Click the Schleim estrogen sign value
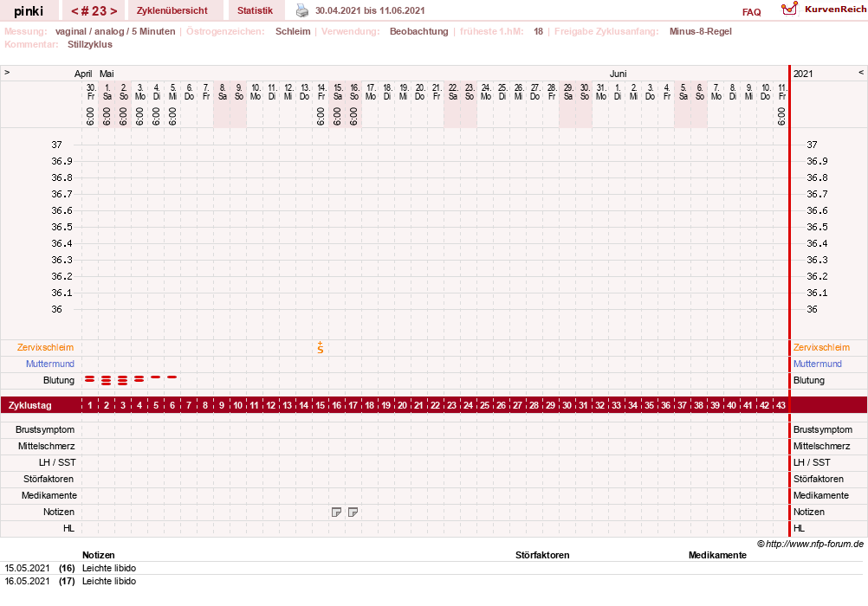The image size is (868, 606). point(293,31)
